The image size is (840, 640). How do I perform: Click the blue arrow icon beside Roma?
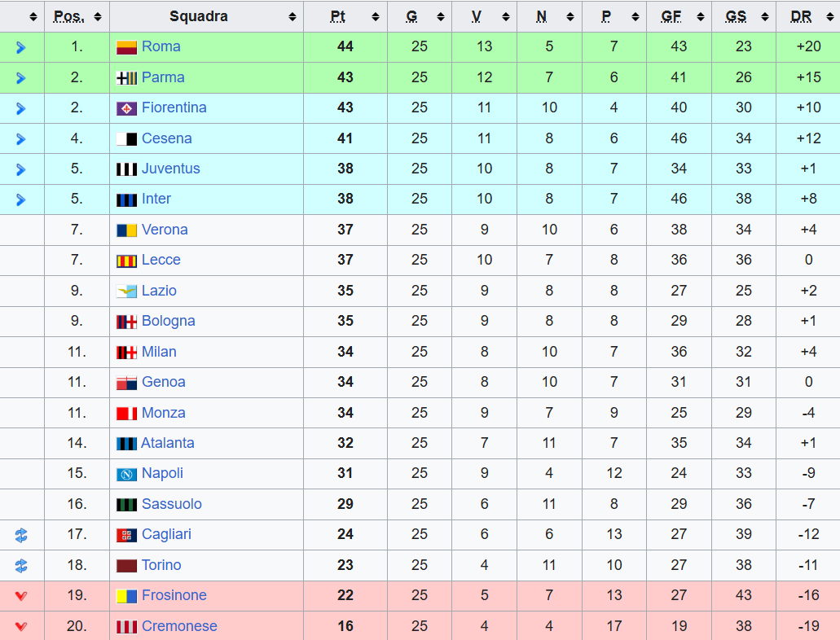coord(21,47)
